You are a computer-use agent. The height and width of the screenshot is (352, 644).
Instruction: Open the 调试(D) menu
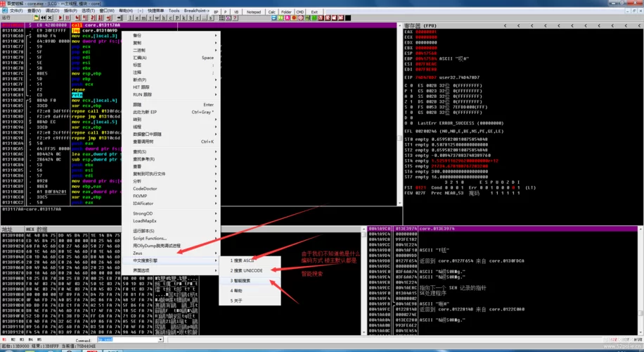coord(52,11)
